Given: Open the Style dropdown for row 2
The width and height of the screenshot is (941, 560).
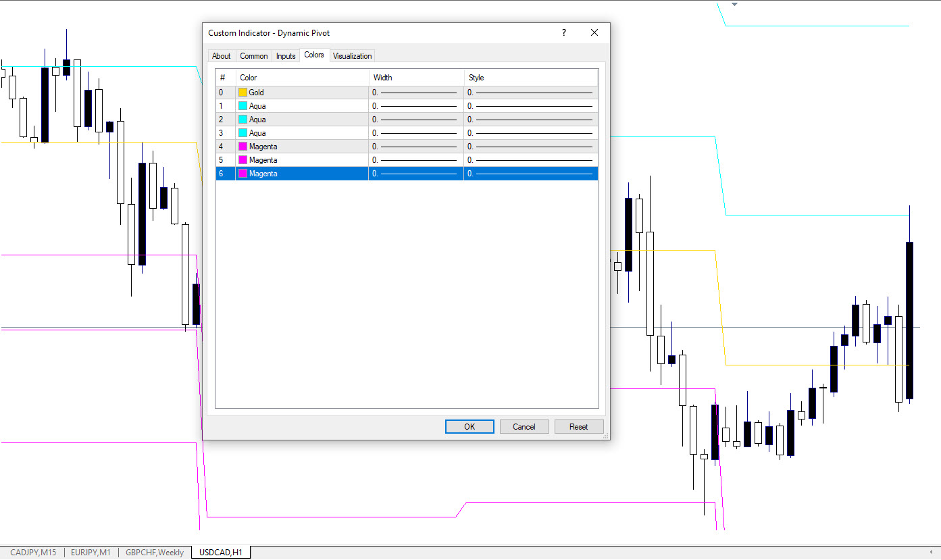Looking at the screenshot, I should (530, 120).
